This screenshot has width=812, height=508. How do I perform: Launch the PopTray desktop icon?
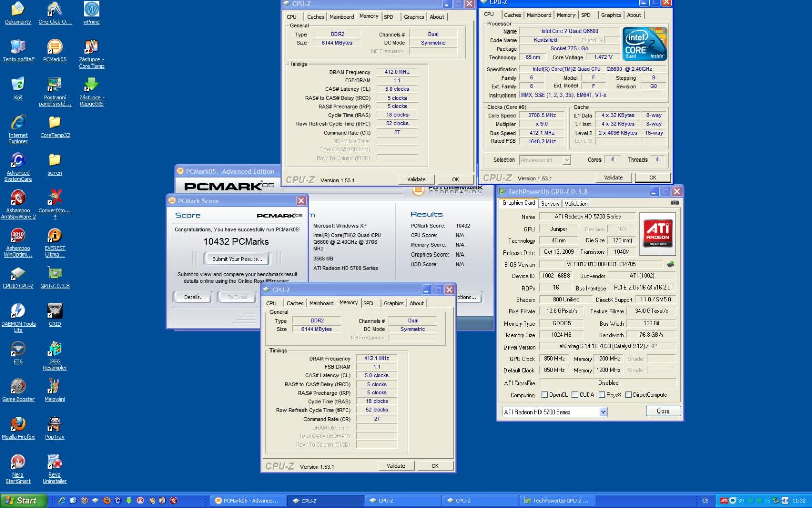tap(55, 427)
